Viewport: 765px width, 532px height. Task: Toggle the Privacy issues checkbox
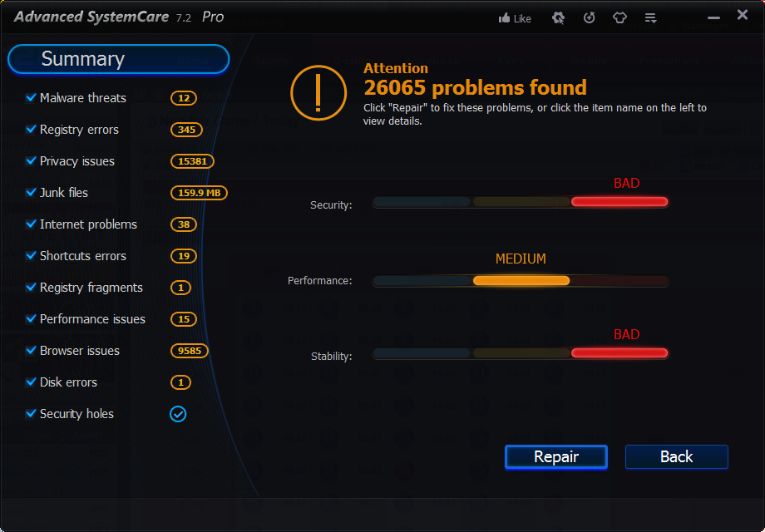coord(31,161)
